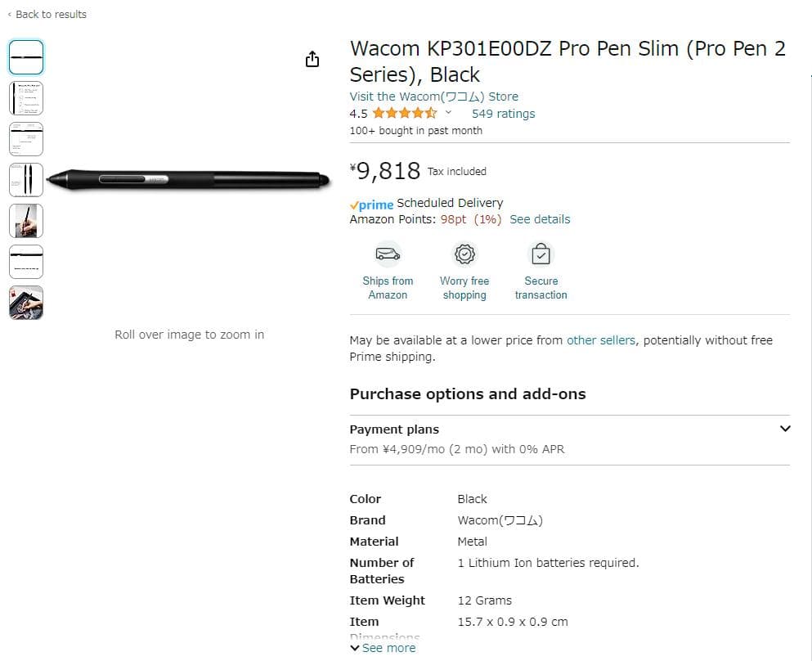Click See details next to Amazon Points
This screenshot has width=812, height=661.
pyautogui.click(x=539, y=219)
